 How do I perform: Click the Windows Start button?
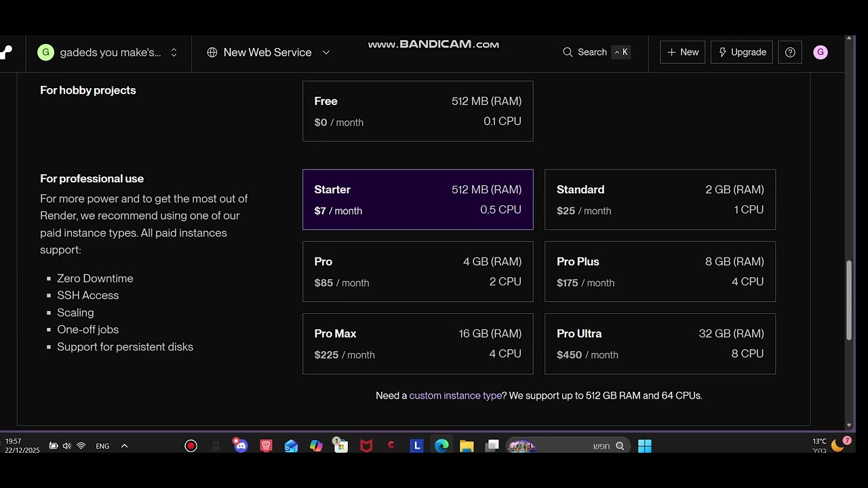tap(644, 445)
